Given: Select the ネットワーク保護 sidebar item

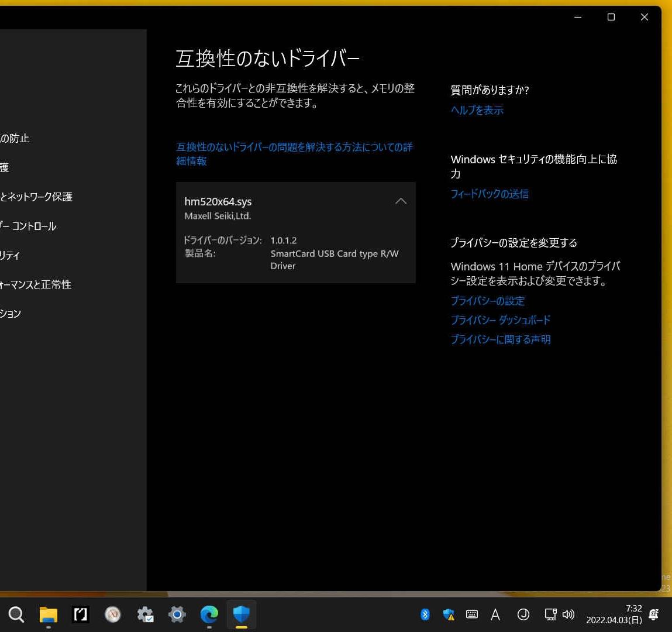Looking at the screenshot, I should (x=36, y=197).
